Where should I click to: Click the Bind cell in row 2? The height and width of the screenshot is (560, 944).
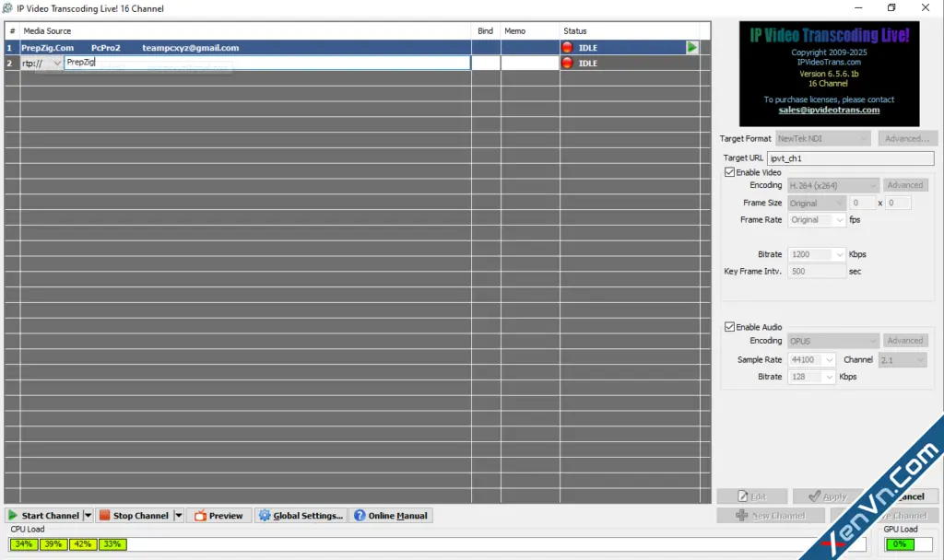[486, 63]
